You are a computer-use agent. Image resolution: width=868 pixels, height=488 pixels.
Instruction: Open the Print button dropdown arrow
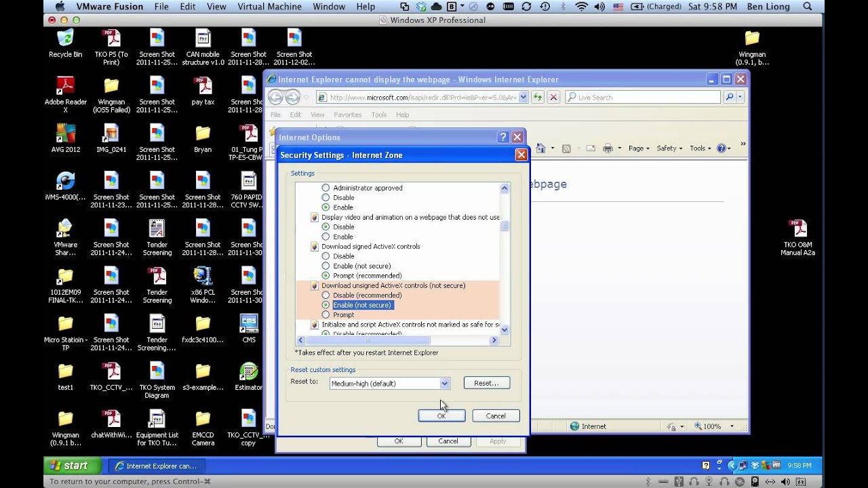[619, 148]
